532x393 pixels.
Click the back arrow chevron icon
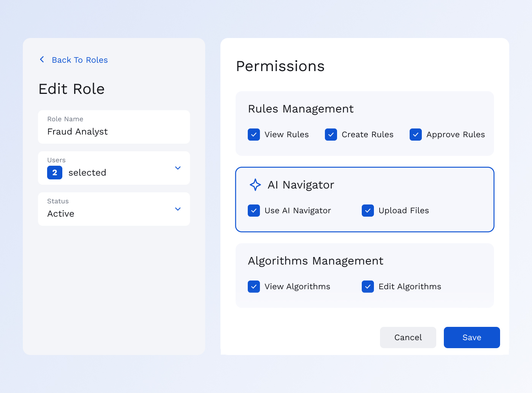42,60
